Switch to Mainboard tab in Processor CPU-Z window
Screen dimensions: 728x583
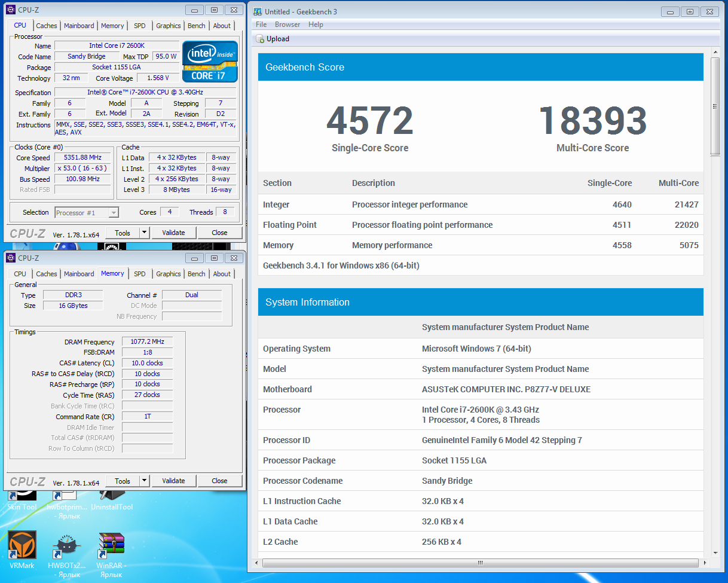pos(79,26)
